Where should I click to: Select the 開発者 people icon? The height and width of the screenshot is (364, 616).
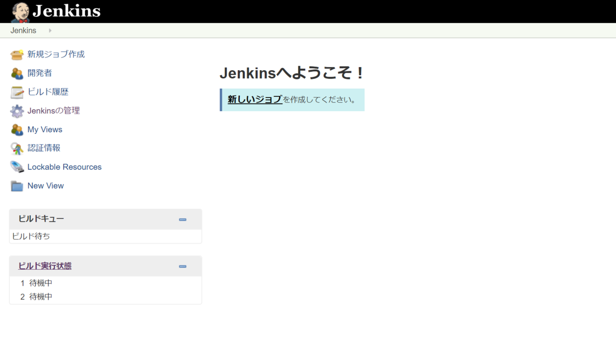17,73
